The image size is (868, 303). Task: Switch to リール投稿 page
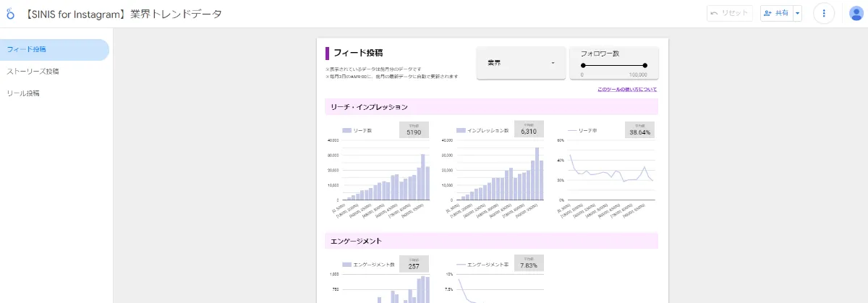click(23, 93)
